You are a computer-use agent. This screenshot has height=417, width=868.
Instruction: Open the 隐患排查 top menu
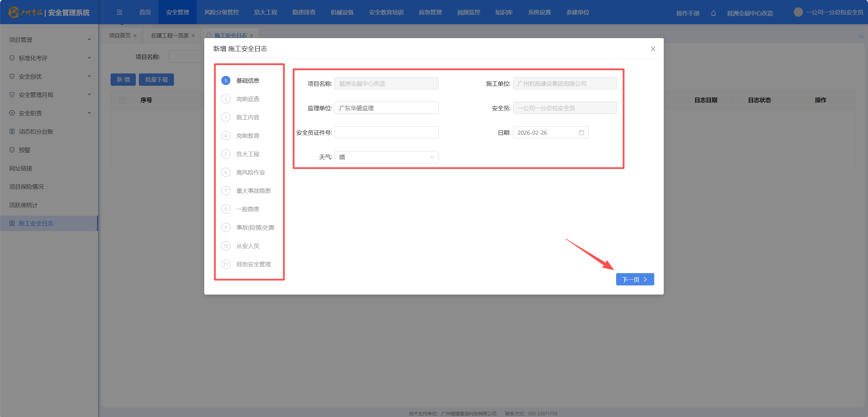304,12
